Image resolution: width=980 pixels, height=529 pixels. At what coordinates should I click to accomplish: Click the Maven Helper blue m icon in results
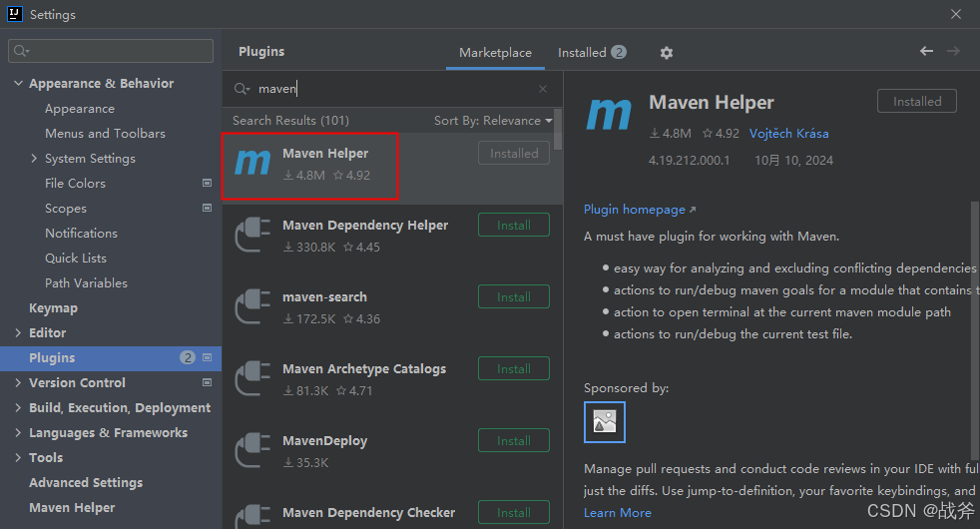click(x=252, y=164)
